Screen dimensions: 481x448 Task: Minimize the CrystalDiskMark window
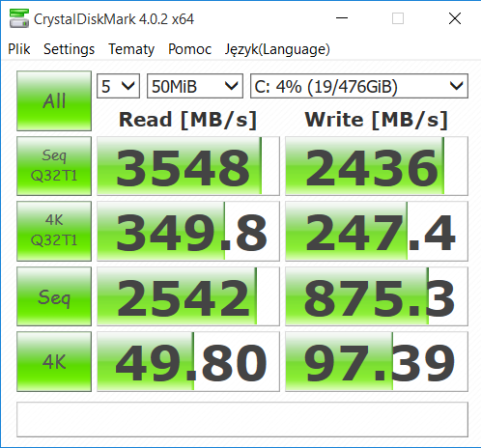tap(342, 18)
